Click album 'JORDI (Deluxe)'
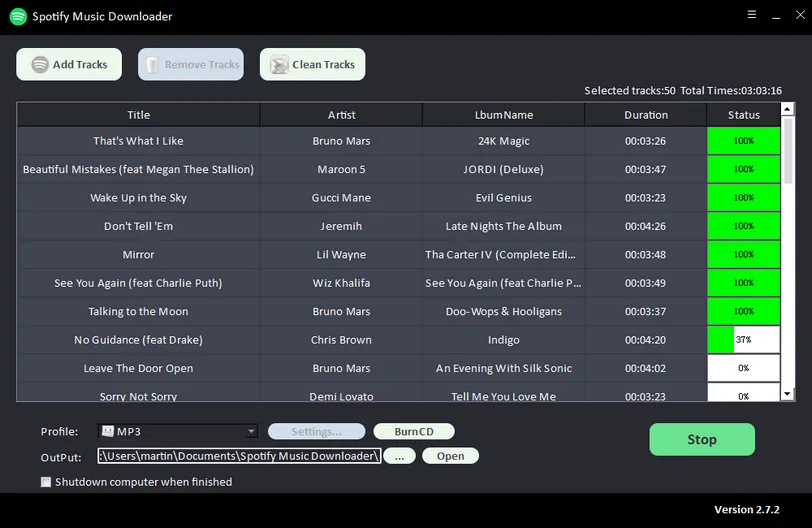The image size is (812, 528). coord(503,169)
